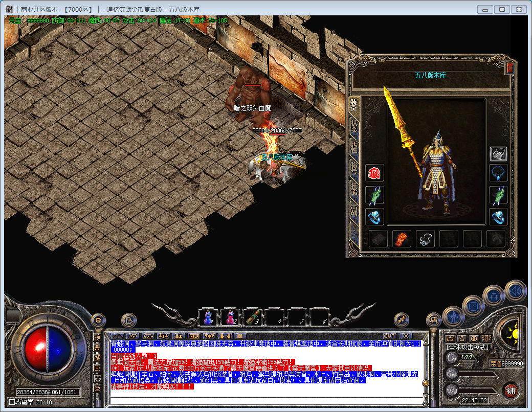Open the backpack inventory round button
Image resolution: width=532 pixels, height=412 pixels.
pos(473,306)
